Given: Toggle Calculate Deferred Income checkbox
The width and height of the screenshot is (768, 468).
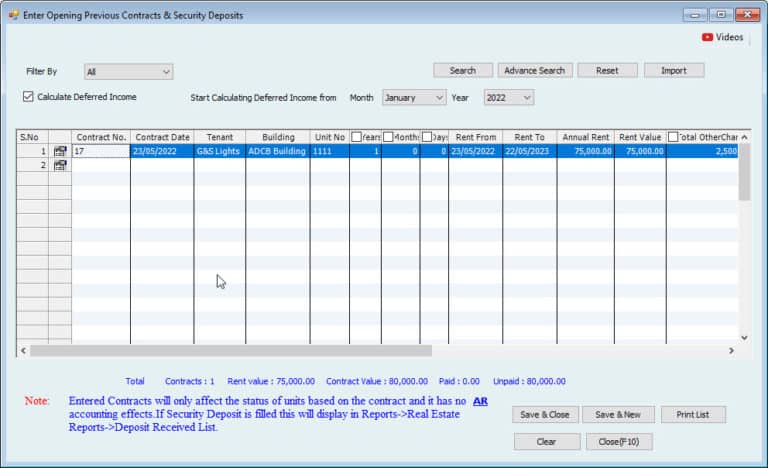Looking at the screenshot, I should (x=28, y=97).
